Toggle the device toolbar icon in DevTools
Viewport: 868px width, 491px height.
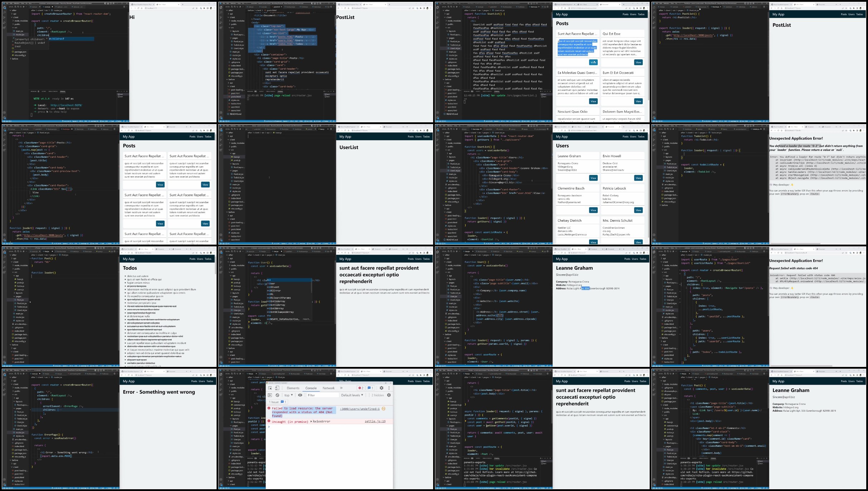tap(277, 388)
